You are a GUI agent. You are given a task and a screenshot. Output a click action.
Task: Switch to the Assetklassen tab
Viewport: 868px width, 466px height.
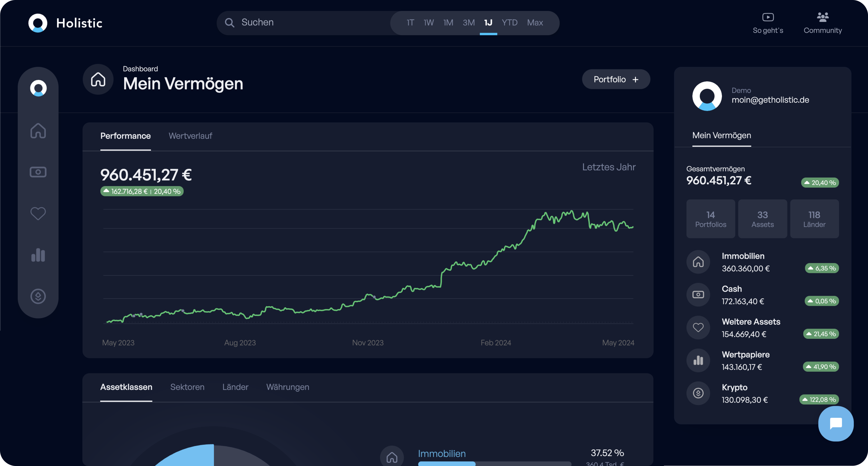coord(126,387)
